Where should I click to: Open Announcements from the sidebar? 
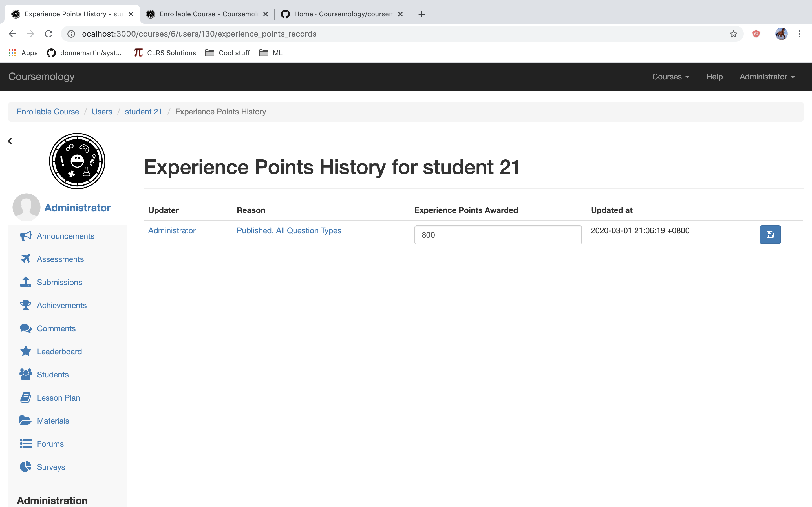coord(65,236)
